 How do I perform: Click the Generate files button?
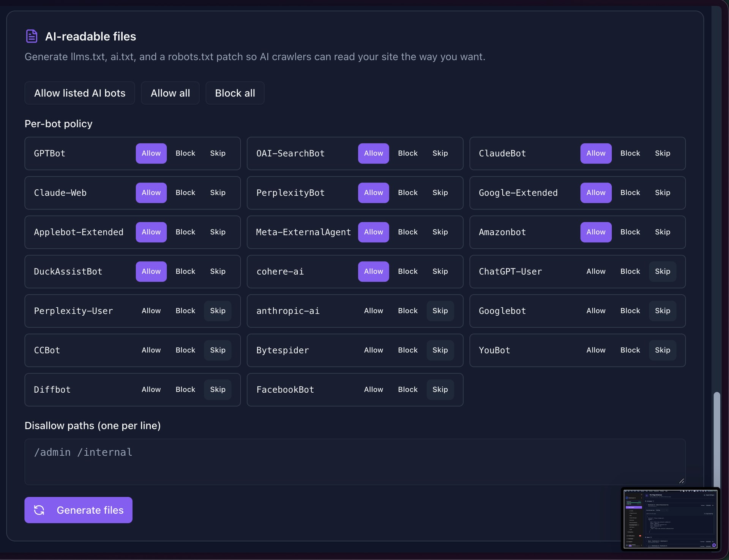point(79,510)
